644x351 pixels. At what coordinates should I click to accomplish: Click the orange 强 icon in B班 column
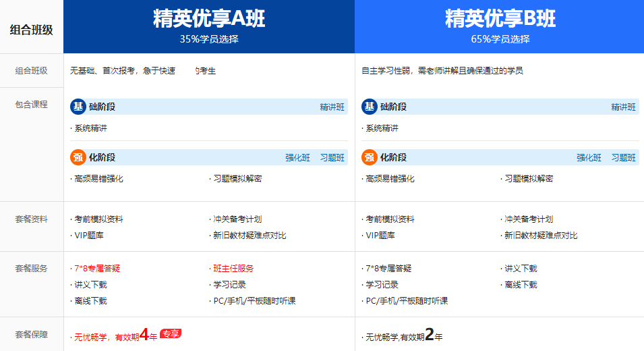click(x=370, y=157)
